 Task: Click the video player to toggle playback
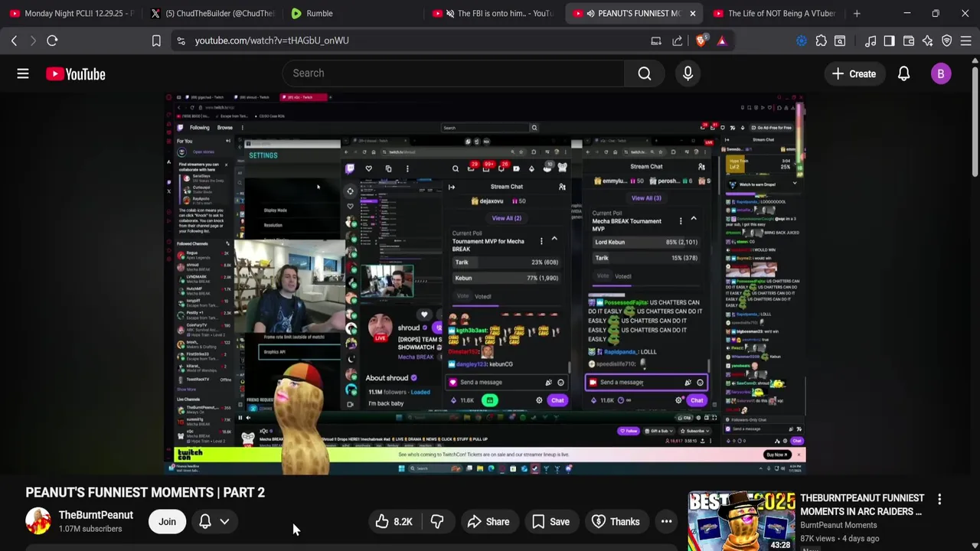[x=485, y=284]
